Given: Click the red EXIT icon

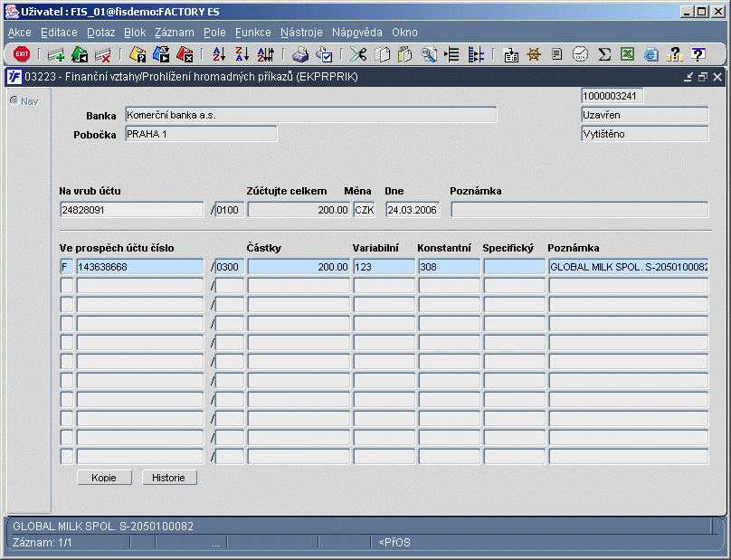Looking at the screenshot, I should [22, 54].
